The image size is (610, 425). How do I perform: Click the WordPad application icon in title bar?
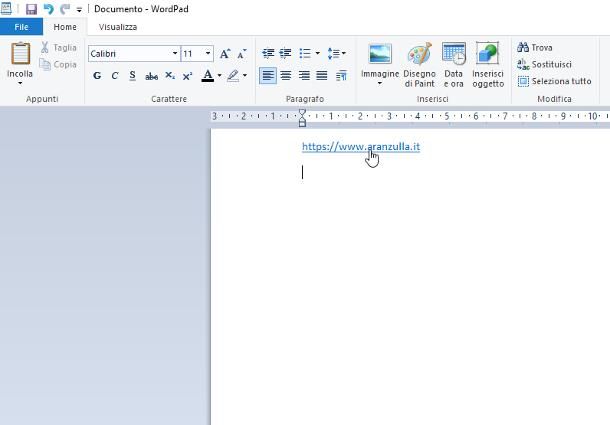(6, 9)
